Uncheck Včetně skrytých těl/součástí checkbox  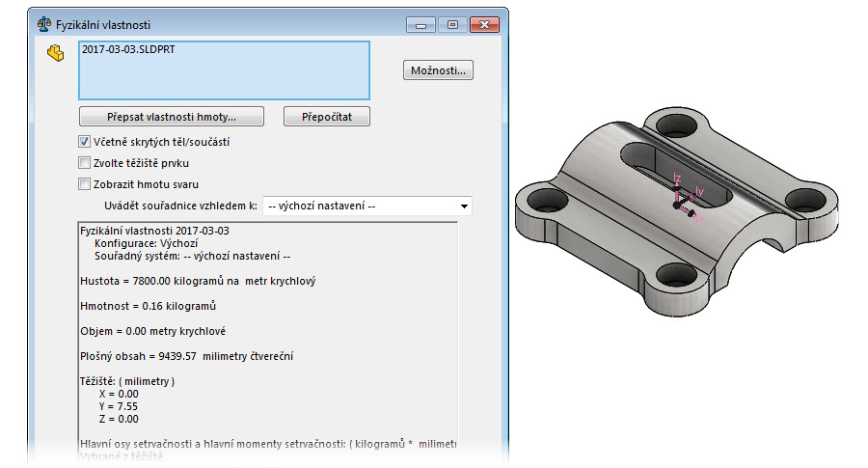pyautogui.click(x=84, y=142)
